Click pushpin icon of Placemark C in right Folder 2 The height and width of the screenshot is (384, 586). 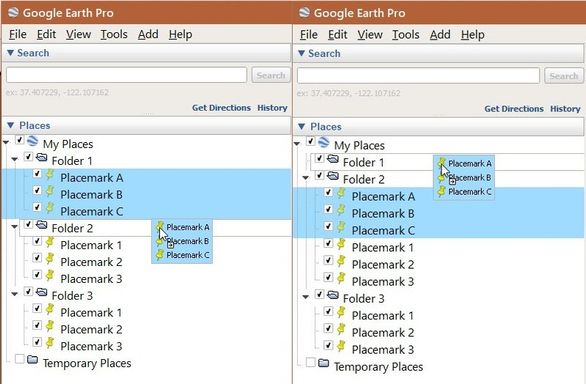pos(340,227)
